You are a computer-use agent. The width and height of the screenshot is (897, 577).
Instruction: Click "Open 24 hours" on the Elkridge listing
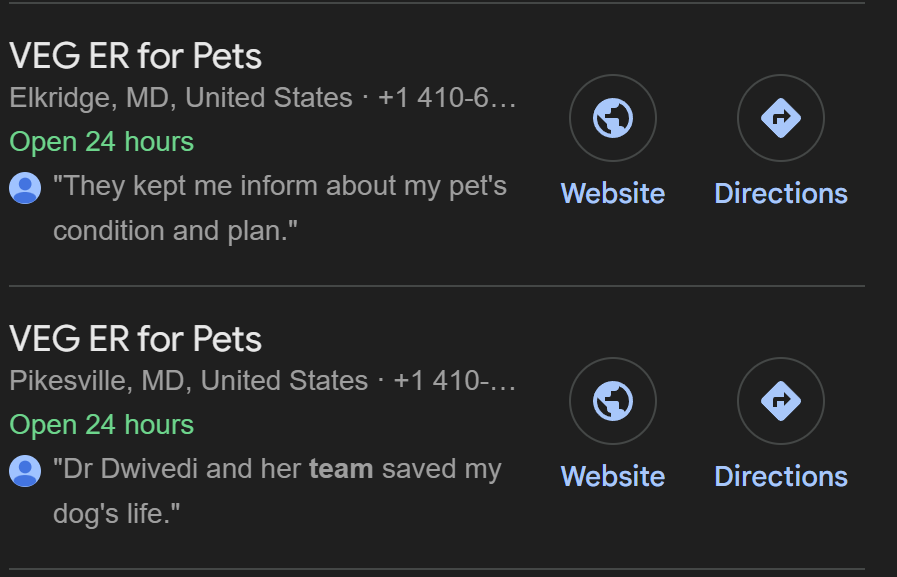(x=102, y=142)
